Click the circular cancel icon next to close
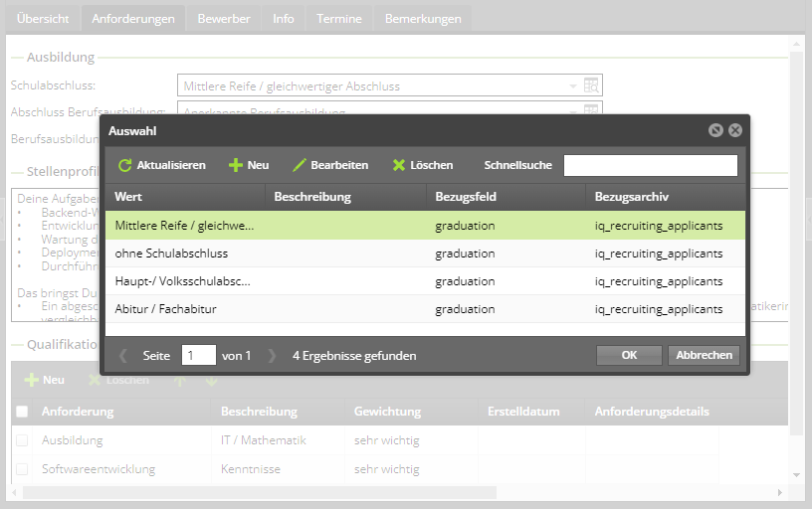Screen dimensions: 812x509 [x=715, y=130]
